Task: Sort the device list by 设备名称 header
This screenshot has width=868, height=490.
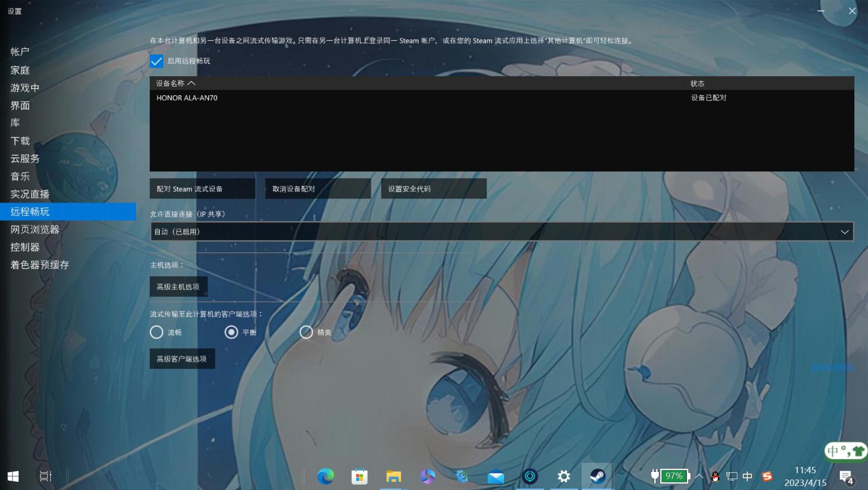Action: tap(175, 83)
